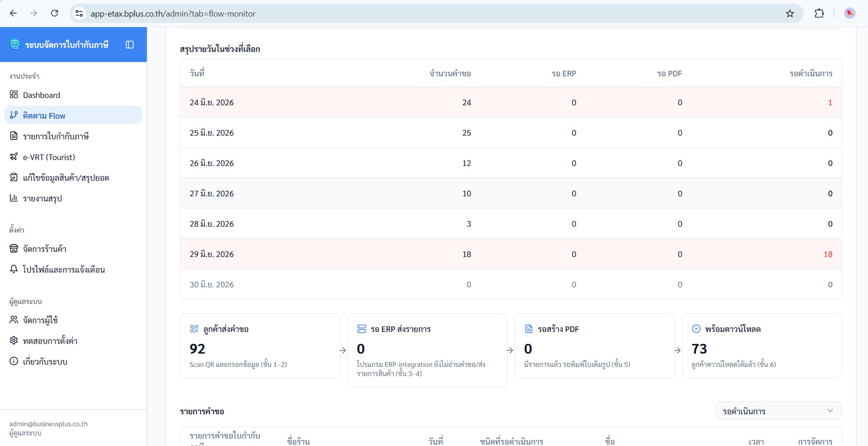Click the PDF file icon on รอสร้าง PDF card

coord(529,329)
